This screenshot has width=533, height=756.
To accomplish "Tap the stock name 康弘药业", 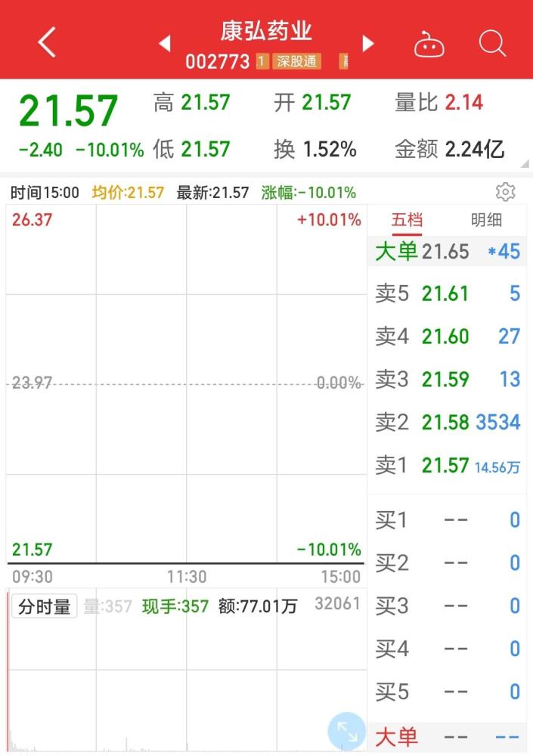I will tap(266, 31).
